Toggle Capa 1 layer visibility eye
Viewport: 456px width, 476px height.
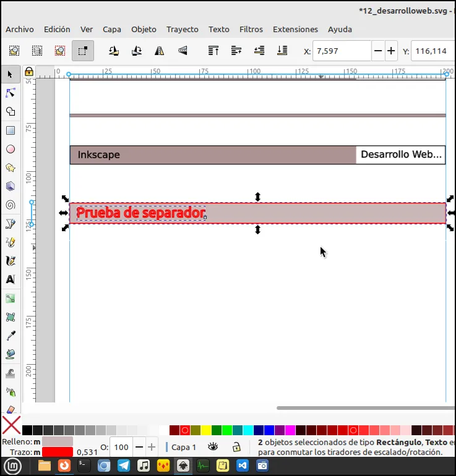(x=213, y=446)
